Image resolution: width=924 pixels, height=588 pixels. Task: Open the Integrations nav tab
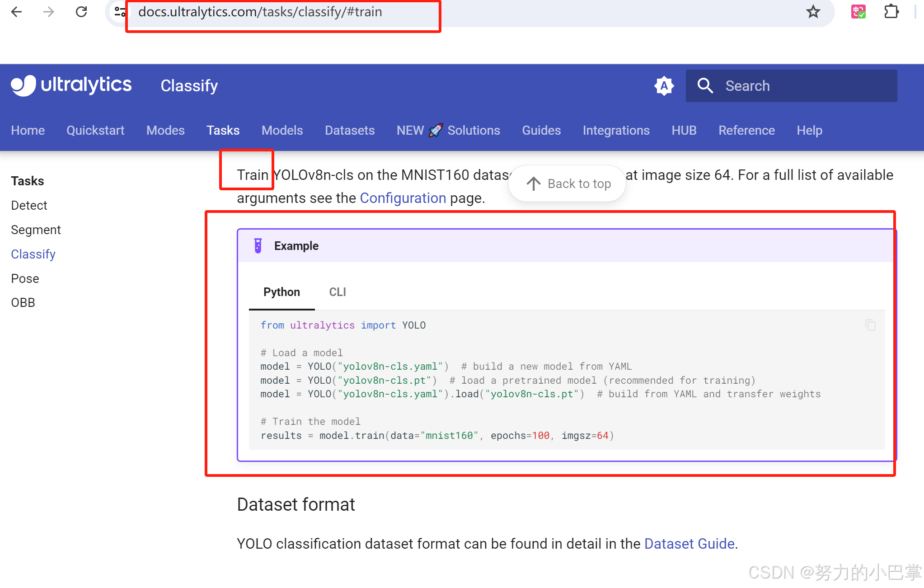(x=616, y=131)
